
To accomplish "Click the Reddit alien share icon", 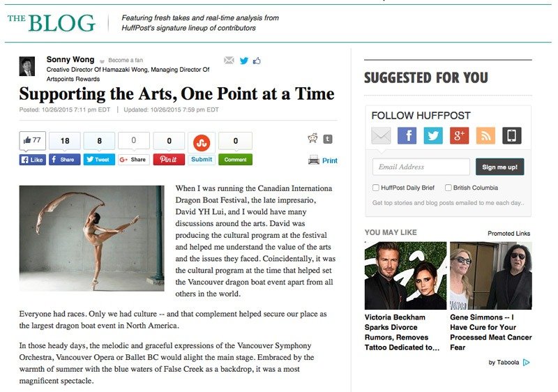I will [x=312, y=139].
